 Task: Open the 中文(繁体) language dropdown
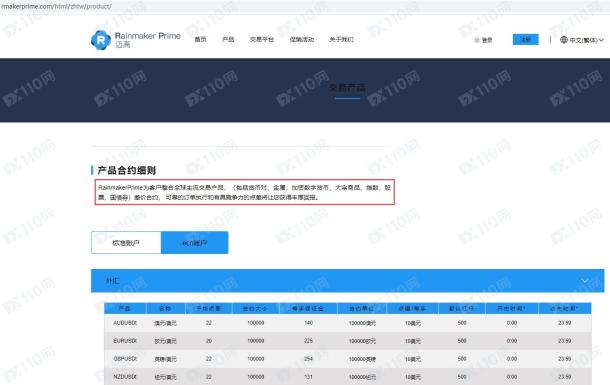click(582, 40)
